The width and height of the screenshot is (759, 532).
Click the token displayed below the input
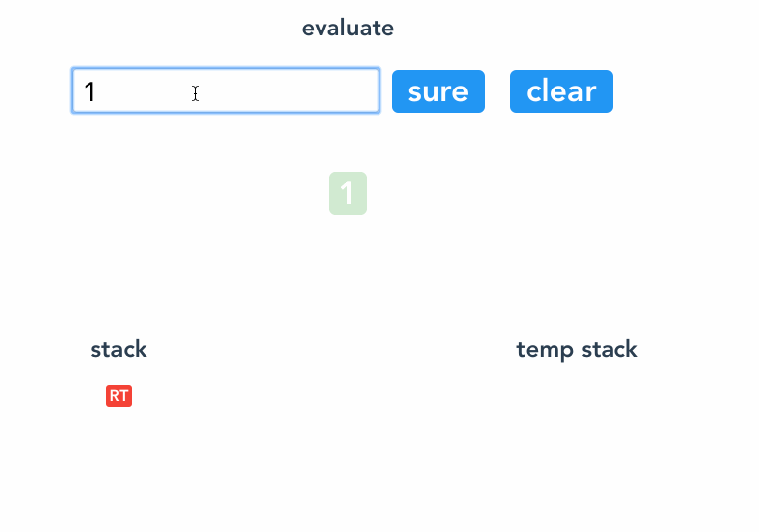[348, 193]
